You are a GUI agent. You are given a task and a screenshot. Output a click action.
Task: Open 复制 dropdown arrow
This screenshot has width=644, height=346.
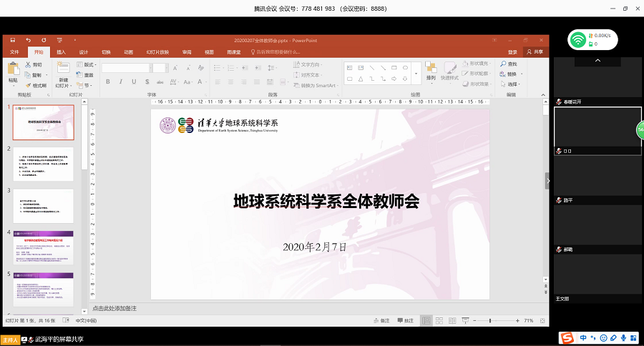tap(47, 75)
